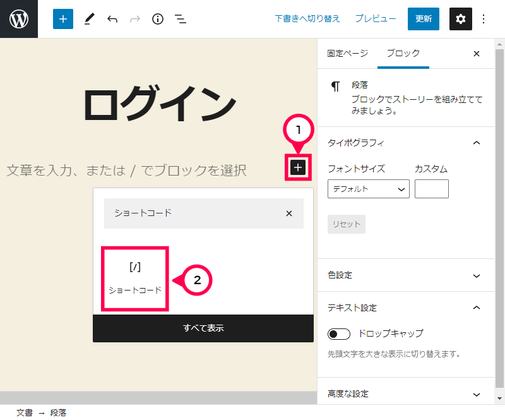Open the block inserter in top toolbar
This screenshot has height=420, width=505.
click(62, 19)
